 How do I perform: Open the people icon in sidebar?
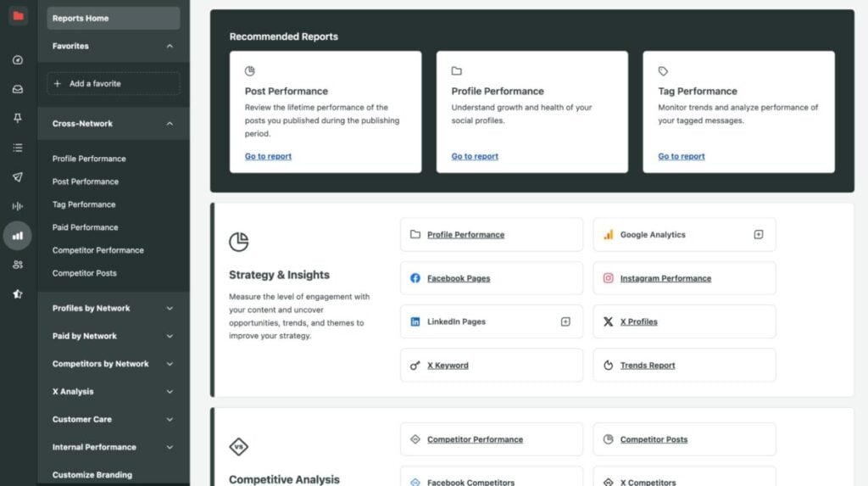click(x=18, y=265)
